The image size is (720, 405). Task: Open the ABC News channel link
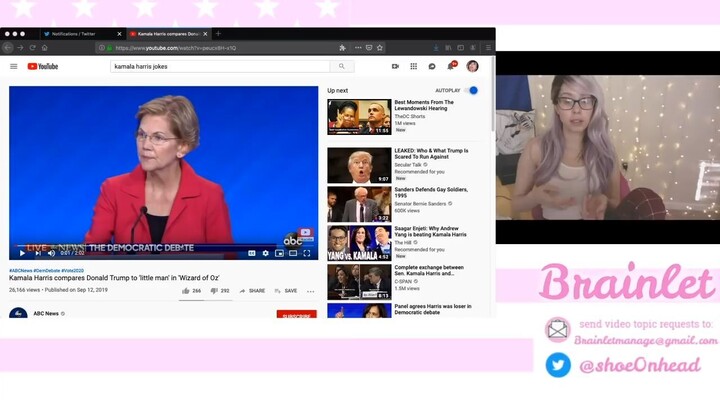tap(46, 314)
